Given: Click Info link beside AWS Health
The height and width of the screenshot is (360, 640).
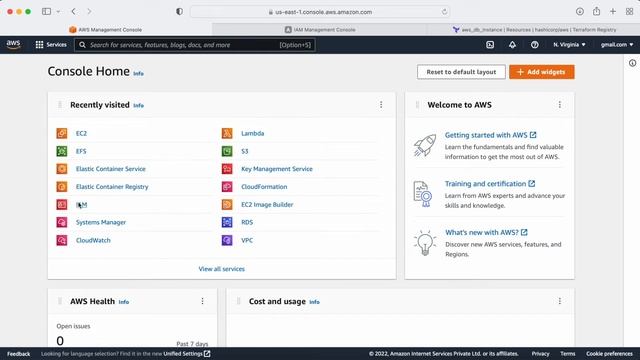Looking at the screenshot, I should [124, 302].
